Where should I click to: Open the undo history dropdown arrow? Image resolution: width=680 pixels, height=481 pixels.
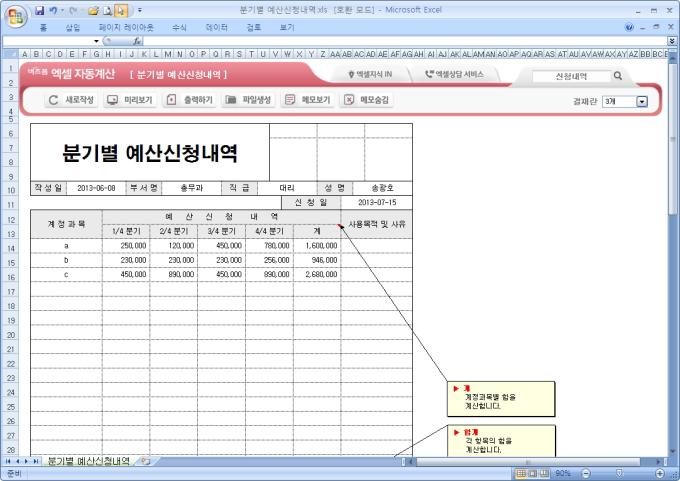[x=62, y=10]
